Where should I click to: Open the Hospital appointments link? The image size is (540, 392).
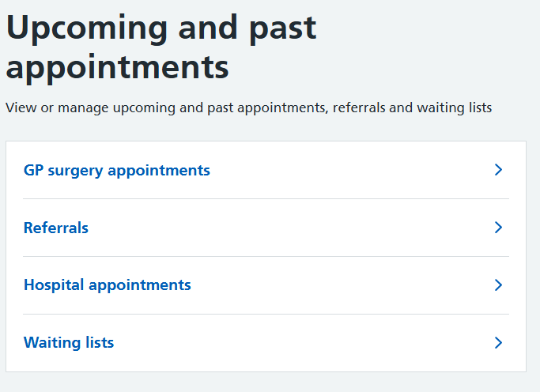coord(108,285)
